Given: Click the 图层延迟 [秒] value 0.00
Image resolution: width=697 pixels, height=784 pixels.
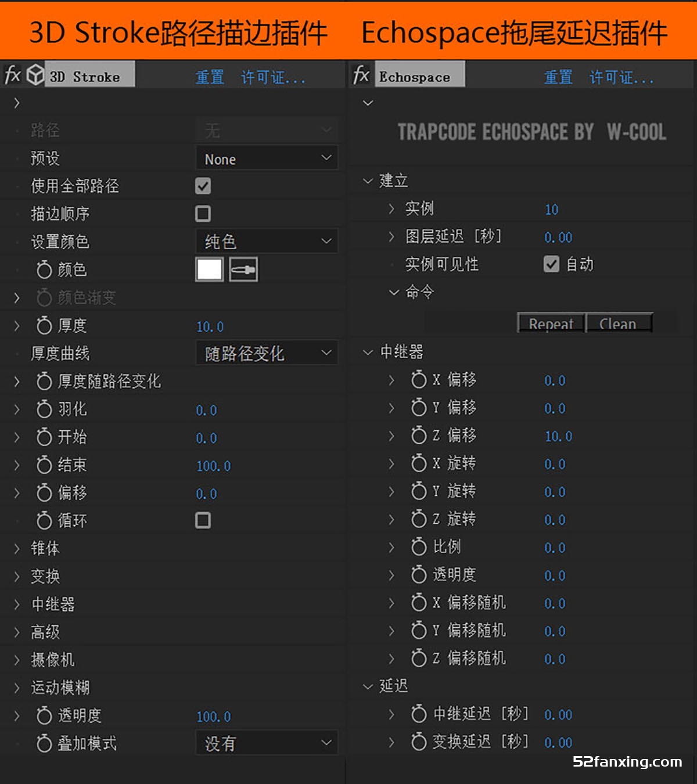Looking at the screenshot, I should coord(558,237).
